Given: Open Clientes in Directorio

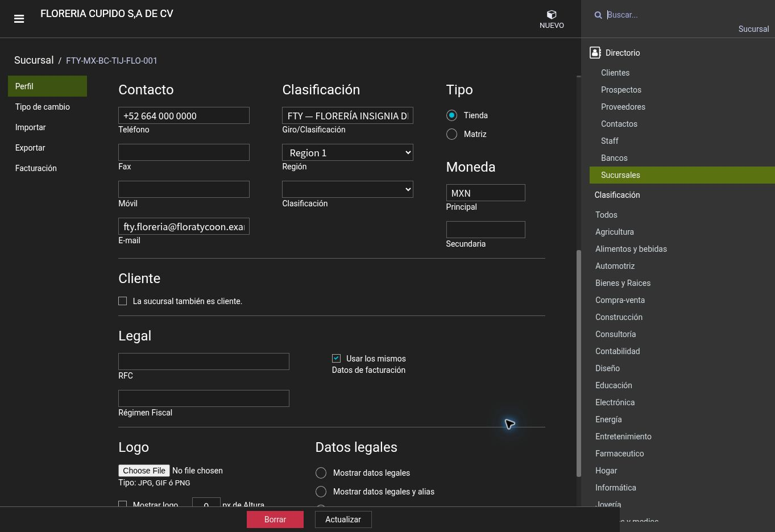Looking at the screenshot, I should pyautogui.click(x=615, y=73).
